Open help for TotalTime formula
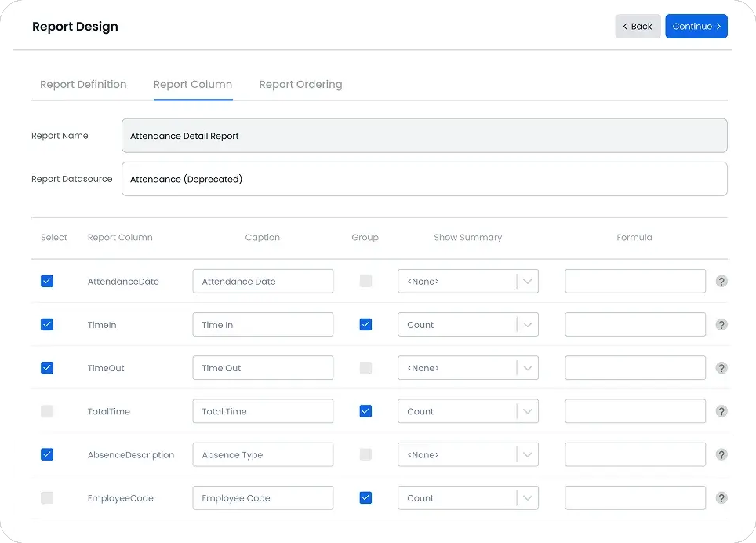Viewport: 756px width, 543px height. point(721,411)
